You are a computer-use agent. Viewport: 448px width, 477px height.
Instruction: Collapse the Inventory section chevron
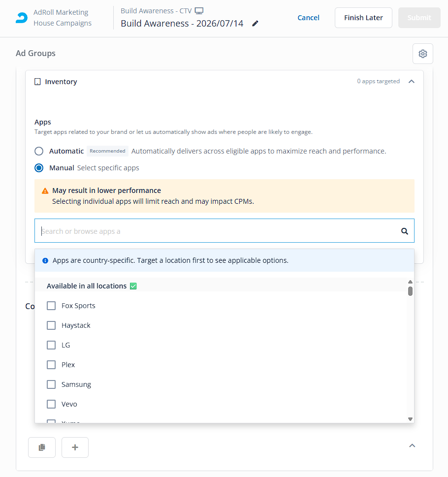412,81
